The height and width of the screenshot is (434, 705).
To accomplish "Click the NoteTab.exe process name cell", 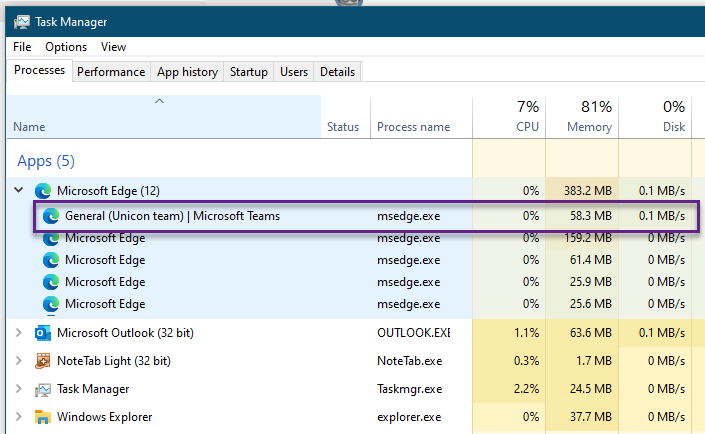I will click(410, 361).
